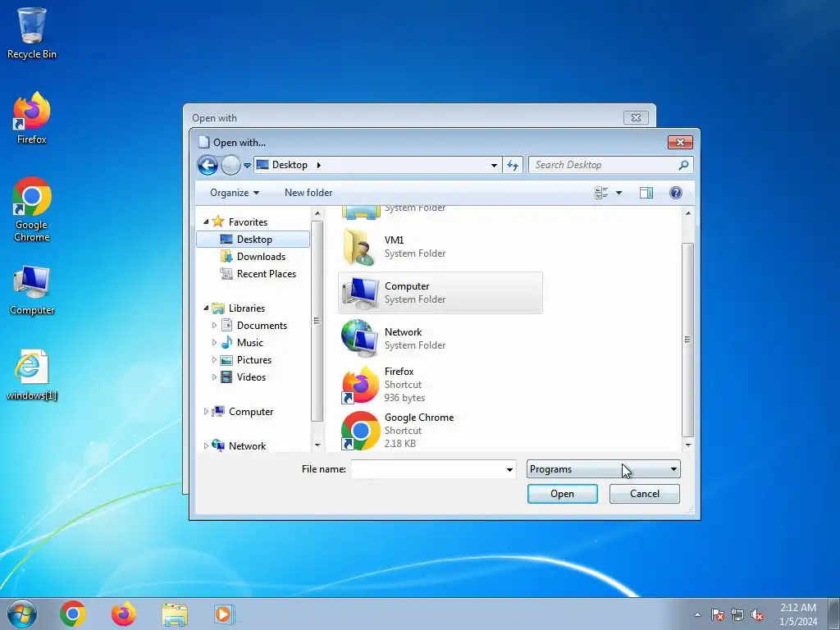Click the file list scroll up arrow
The width and height of the screenshot is (840, 630).
[x=688, y=213]
